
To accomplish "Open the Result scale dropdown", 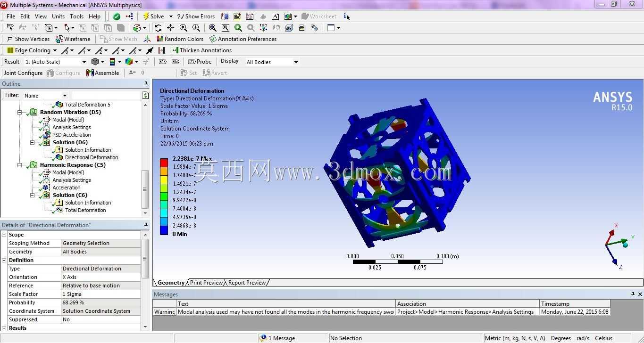I will 84,62.
